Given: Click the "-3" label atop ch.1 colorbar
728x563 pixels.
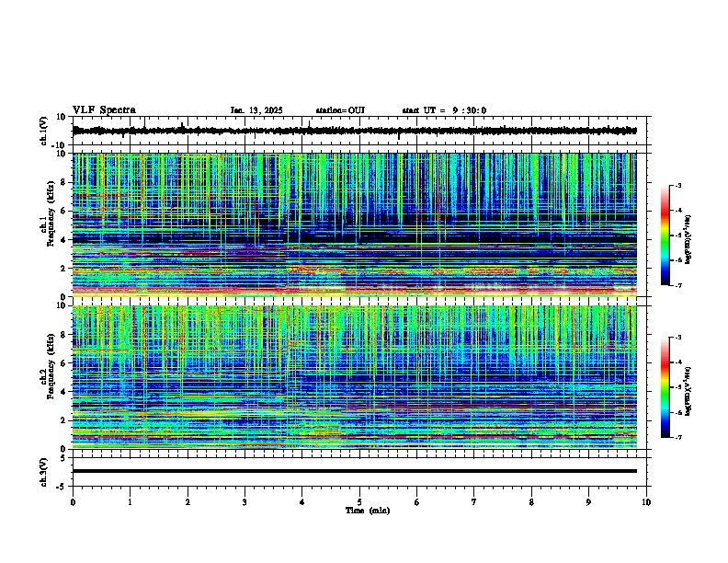Looking at the screenshot, I should (678, 185).
